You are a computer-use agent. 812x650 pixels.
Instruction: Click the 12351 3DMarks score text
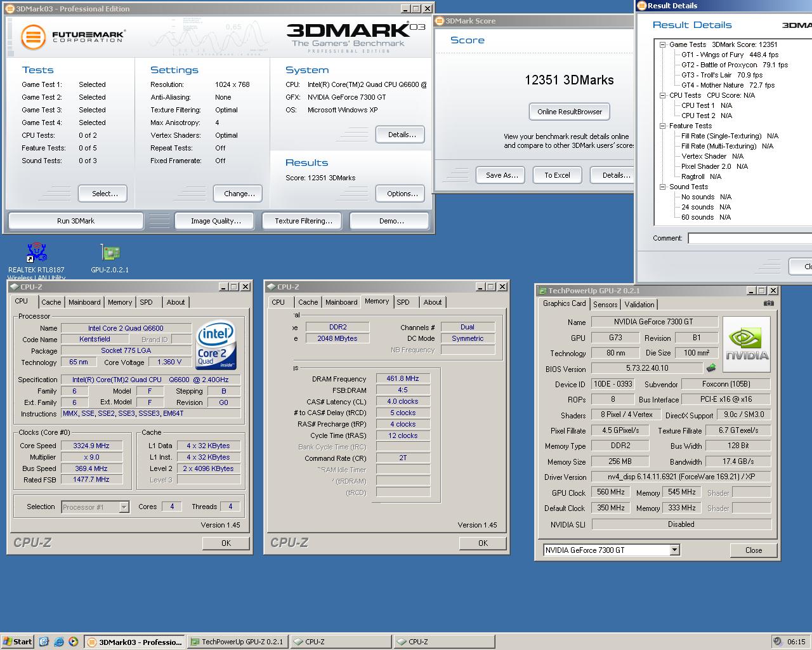click(x=569, y=80)
